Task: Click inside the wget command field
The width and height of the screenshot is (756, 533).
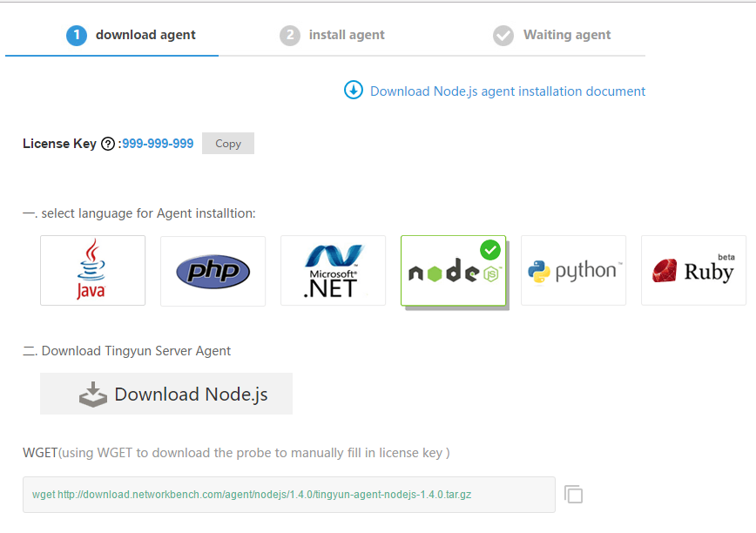Action: click(288, 495)
